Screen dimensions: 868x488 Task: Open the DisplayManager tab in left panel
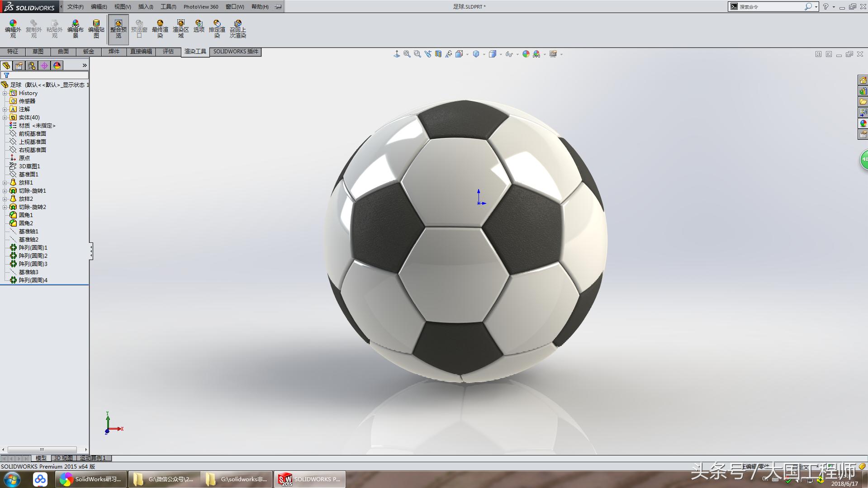57,66
